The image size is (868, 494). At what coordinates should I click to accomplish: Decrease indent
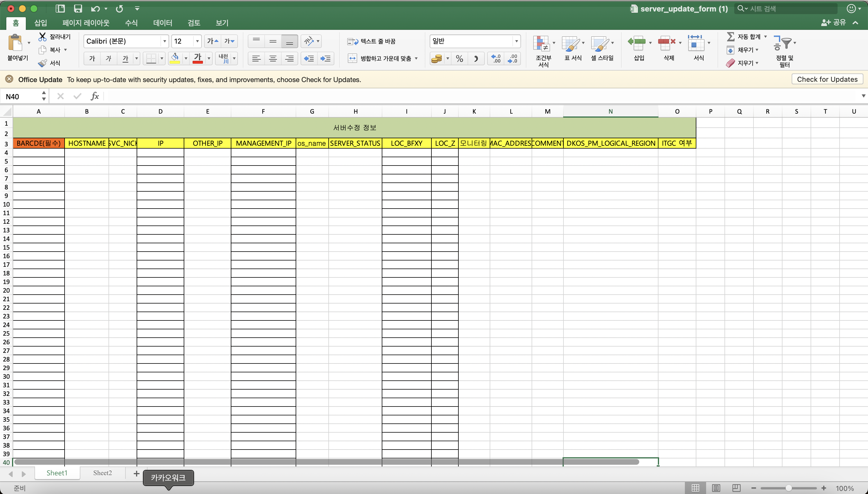pos(309,58)
